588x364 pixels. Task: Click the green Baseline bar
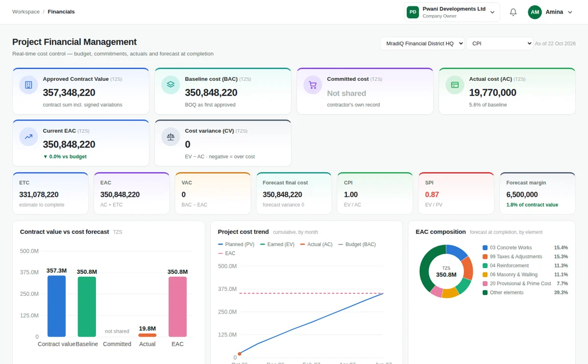[x=87, y=307]
